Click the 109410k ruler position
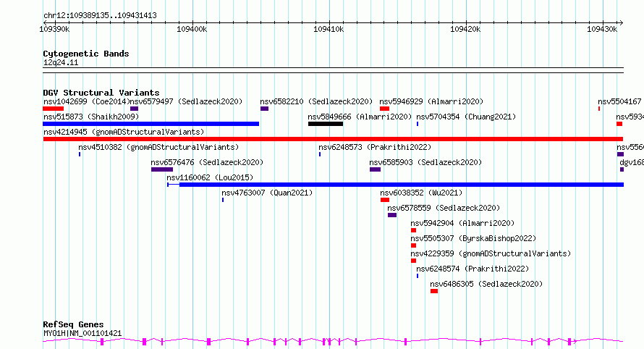 coord(329,29)
